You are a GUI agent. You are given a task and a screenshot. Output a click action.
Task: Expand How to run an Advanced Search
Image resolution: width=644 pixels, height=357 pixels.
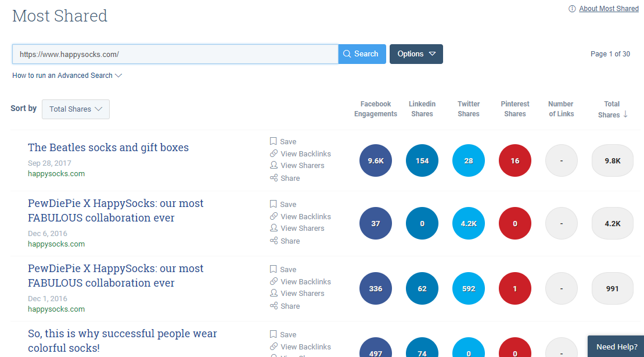tap(67, 76)
